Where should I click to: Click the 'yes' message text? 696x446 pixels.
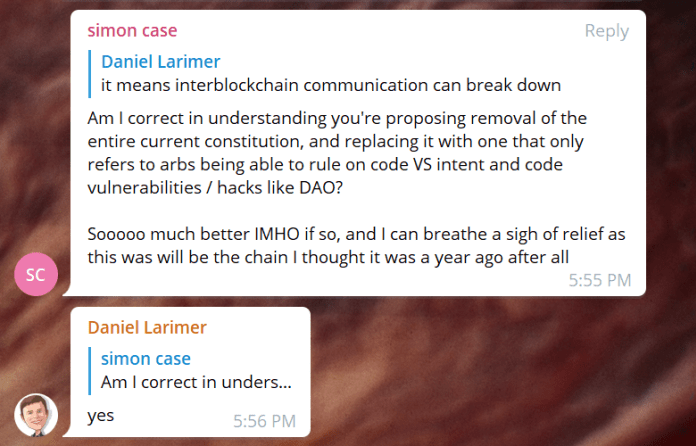tap(101, 414)
